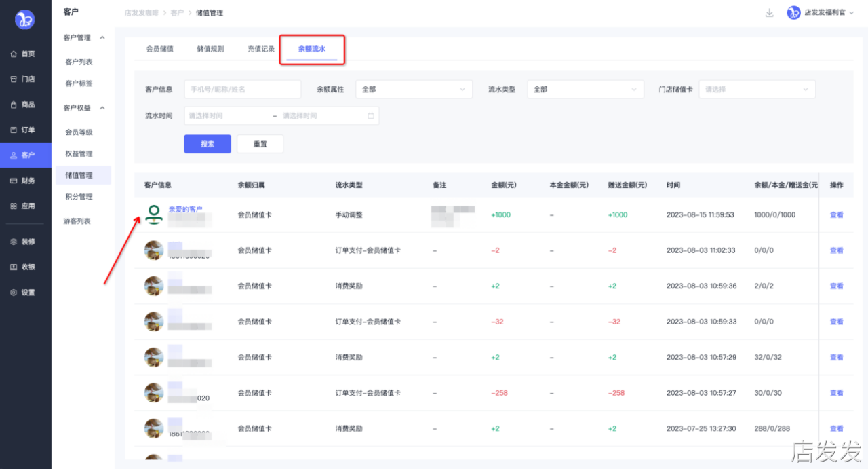The image size is (868, 469).
Task: Open the 亲爱的客户 customer link
Action: (x=185, y=209)
